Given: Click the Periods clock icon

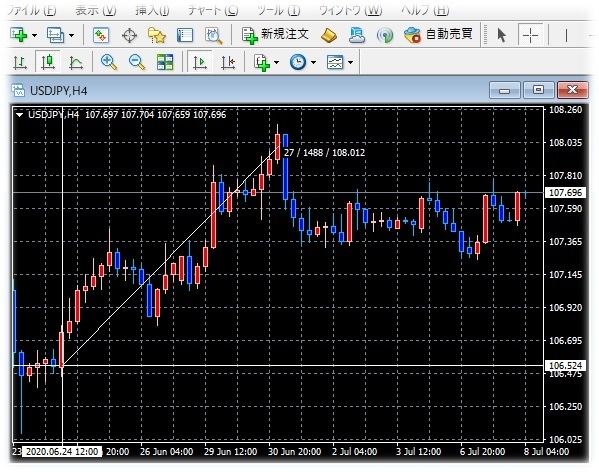Looking at the screenshot, I should tap(298, 62).
